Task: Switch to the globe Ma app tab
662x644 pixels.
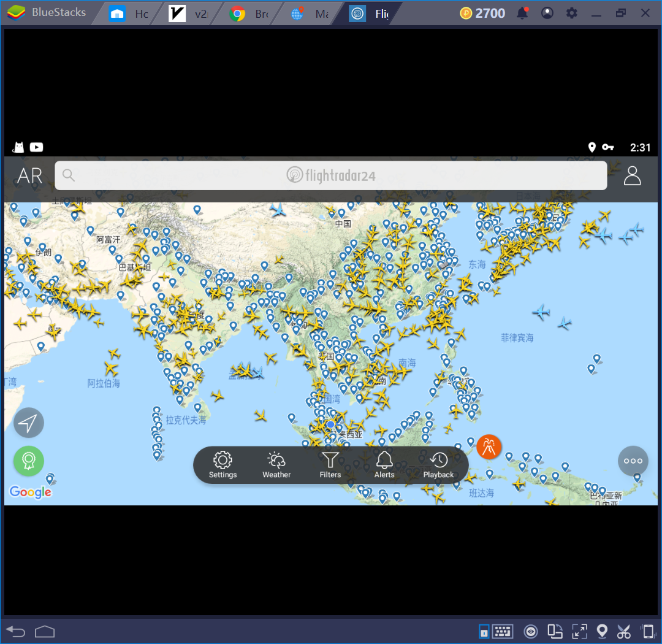Action: tap(310, 13)
